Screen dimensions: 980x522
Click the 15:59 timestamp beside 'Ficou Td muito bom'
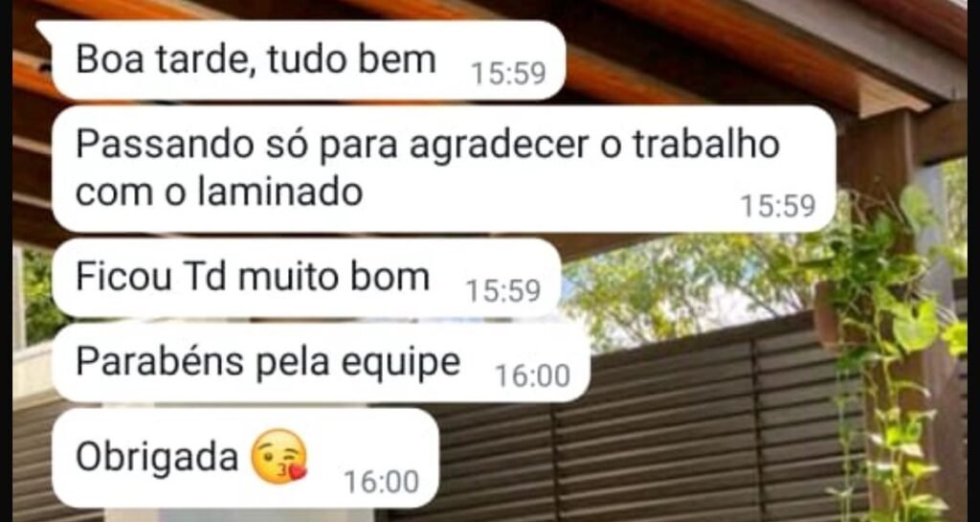pyautogui.click(x=503, y=291)
